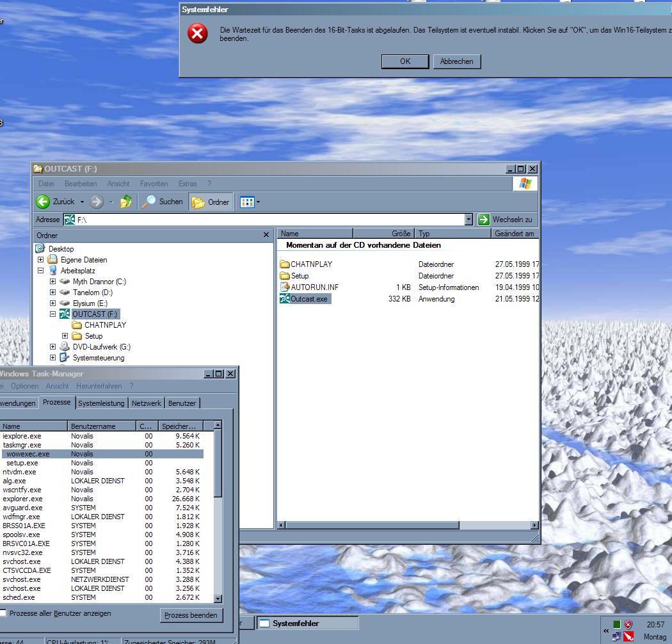
Task: Expand Elysium (E:) drive node
Action: point(52,303)
